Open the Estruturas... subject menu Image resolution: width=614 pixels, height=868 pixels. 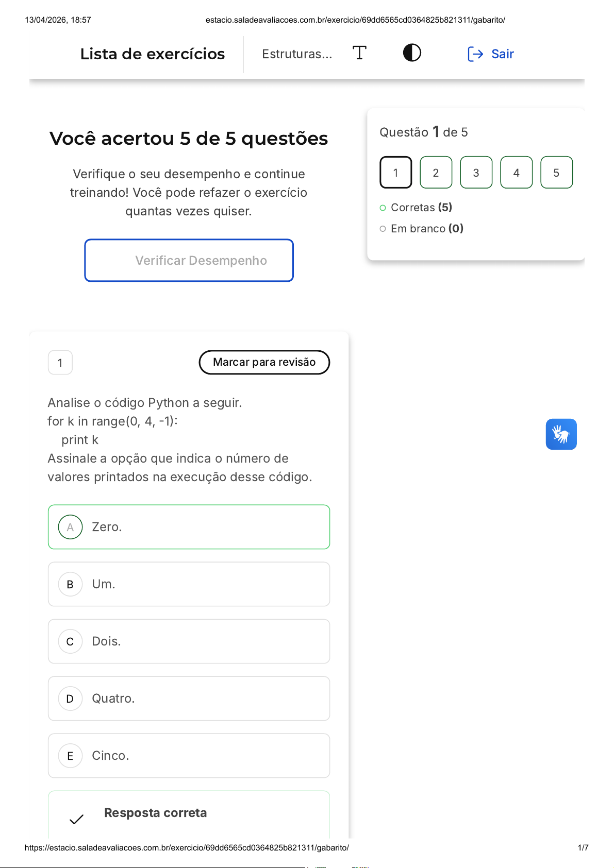coord(297,54)
